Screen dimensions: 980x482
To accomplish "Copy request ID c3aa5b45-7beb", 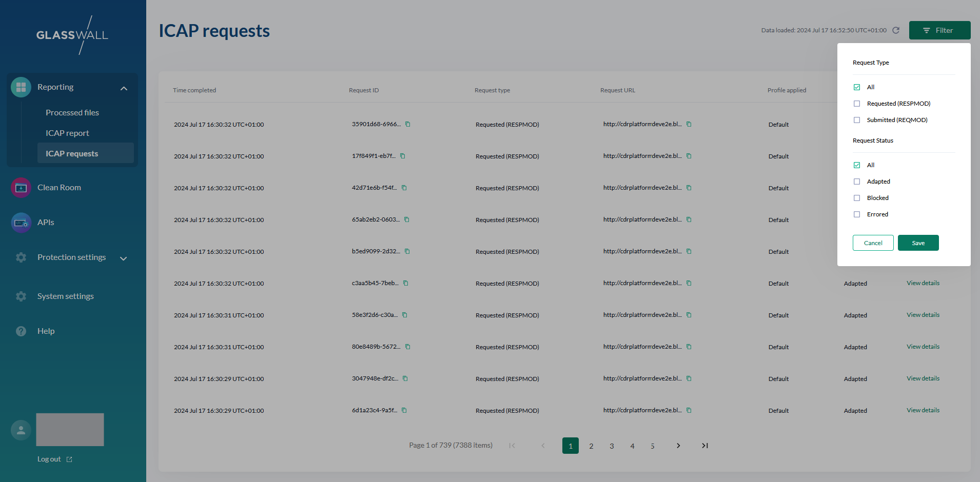I will 406,283.
